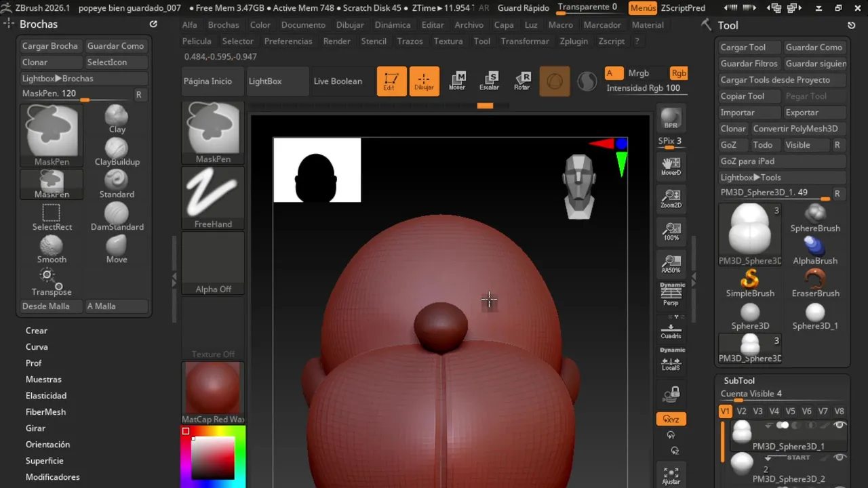This screenshot has width=868, height=488.
Task: Select the SphereBrush tool
Action: pos(815,218)
